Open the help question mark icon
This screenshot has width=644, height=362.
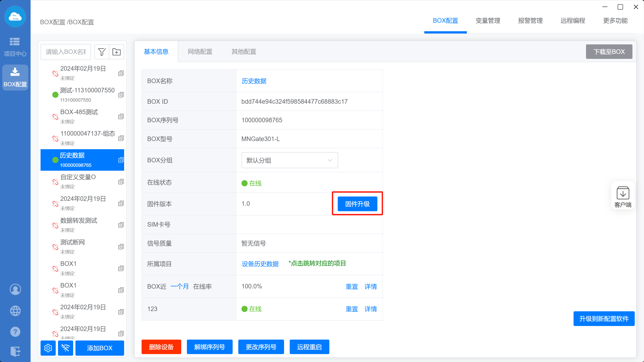15,332
